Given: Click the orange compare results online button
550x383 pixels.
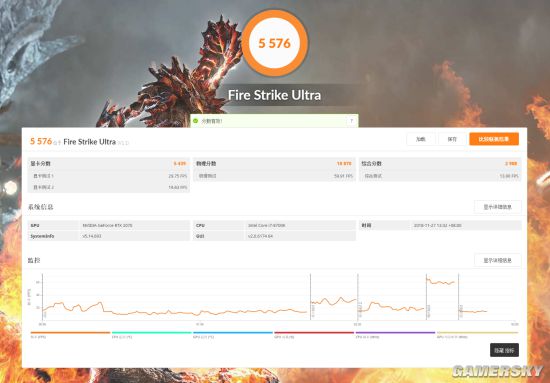Looking at the screenshot, I should point(494,139).
